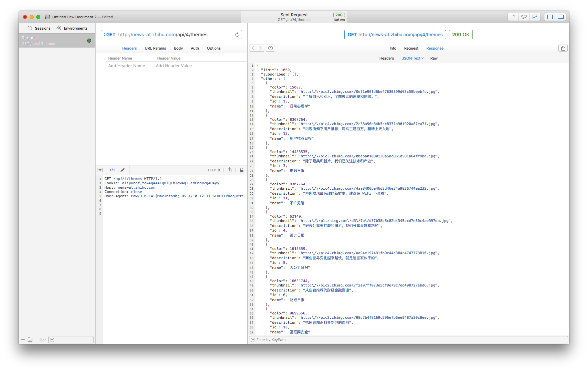Click the "limit": 1000 line
This screenshot has height=371, width=588.
[x=276, y=70]
